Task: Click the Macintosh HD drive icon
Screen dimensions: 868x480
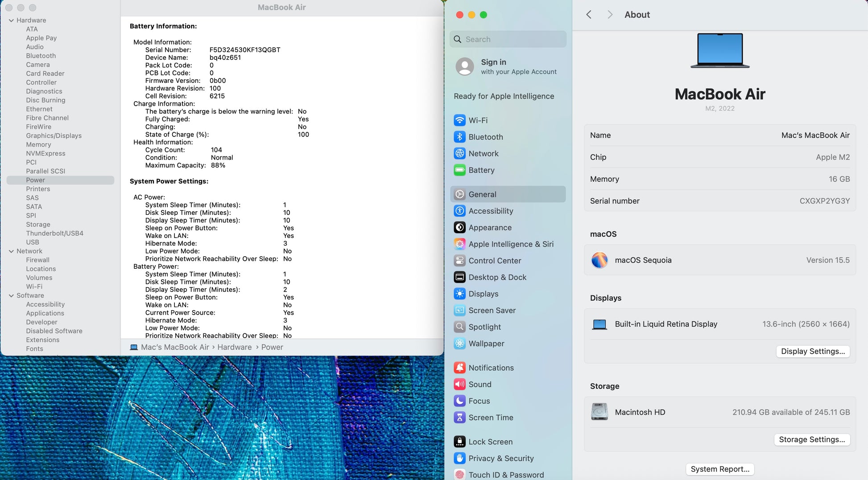Action: coord(599,412)
